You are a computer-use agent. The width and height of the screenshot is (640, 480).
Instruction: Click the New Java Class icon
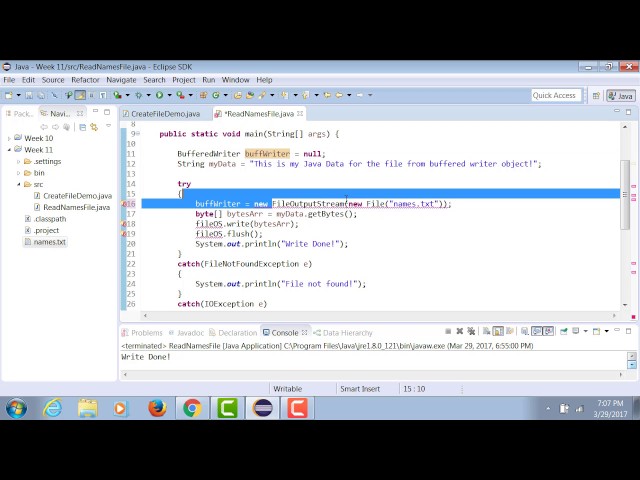click(216, 95)
